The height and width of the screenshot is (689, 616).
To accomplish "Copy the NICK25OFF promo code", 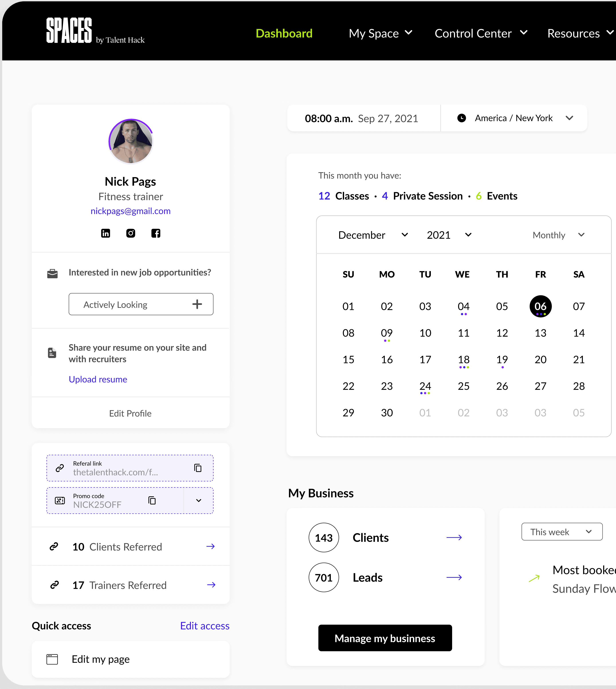I will [152, 500].
